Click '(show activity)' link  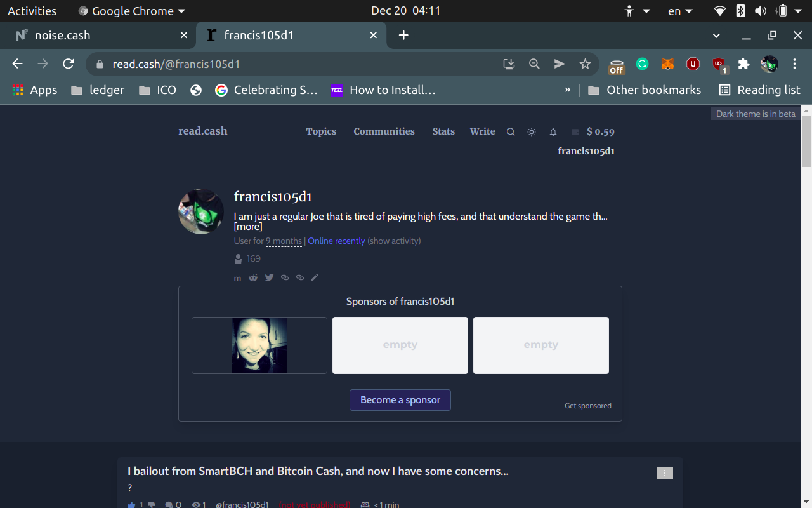pos(394,241)
